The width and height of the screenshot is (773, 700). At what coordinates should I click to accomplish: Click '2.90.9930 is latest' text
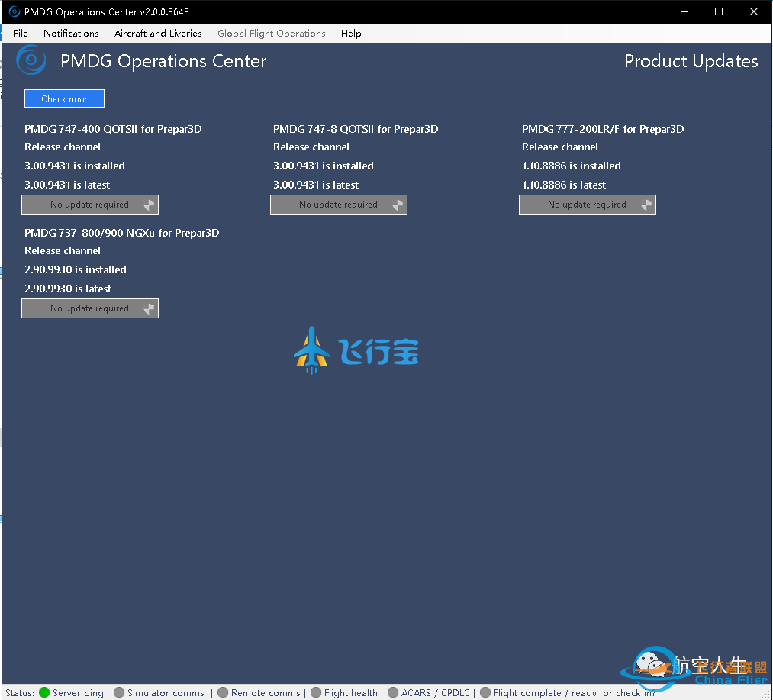tap(68, 289)
